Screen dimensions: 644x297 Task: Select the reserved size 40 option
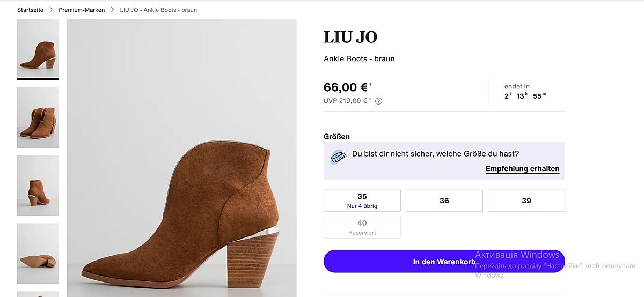pyautogui.click(x=362, y=227)
